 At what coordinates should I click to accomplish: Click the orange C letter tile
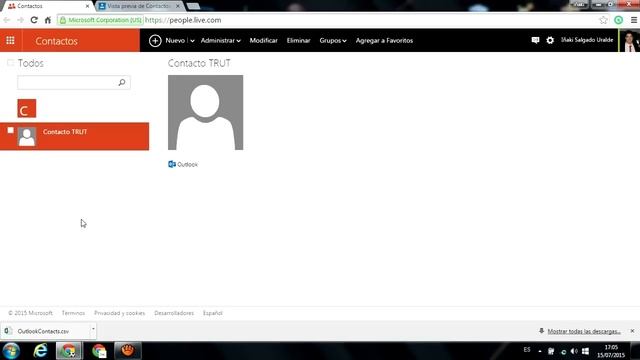click(27, 108)
